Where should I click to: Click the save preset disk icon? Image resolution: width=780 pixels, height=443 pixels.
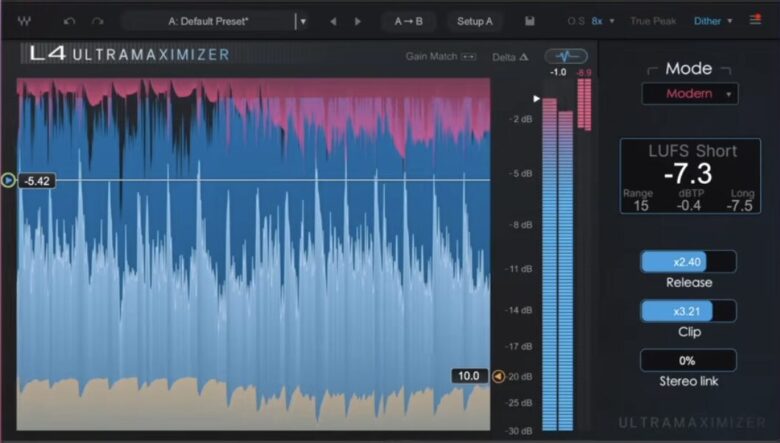click(x=529, y=21)
